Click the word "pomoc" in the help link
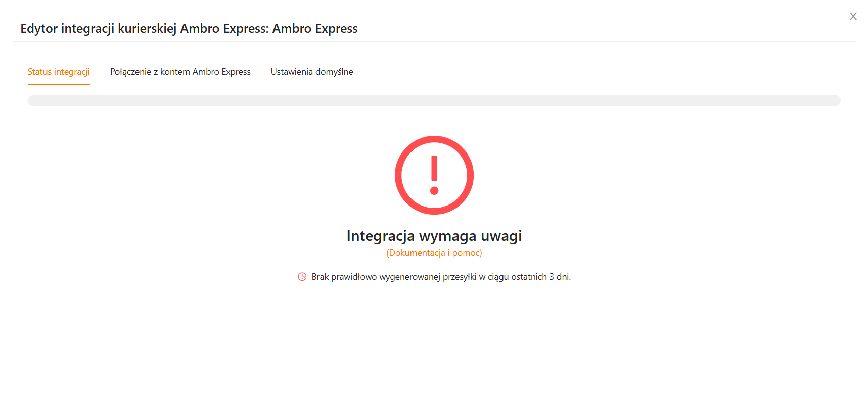 point(466,253)
